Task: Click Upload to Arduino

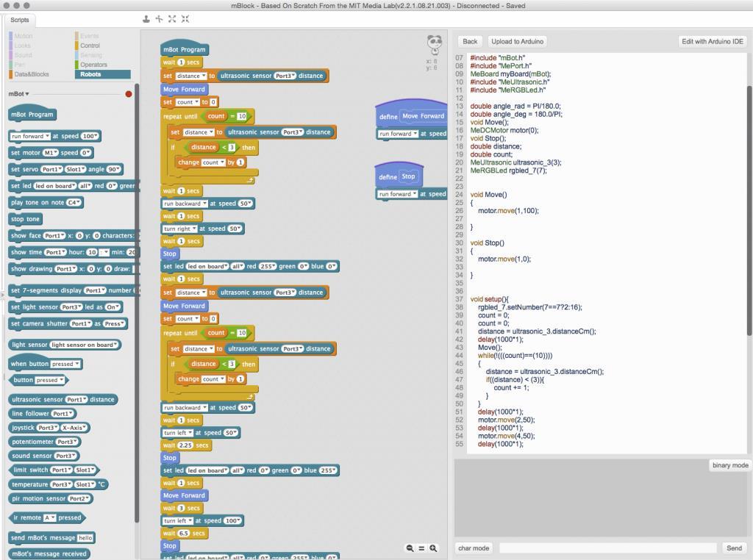Action: click(x=517, y=42)
